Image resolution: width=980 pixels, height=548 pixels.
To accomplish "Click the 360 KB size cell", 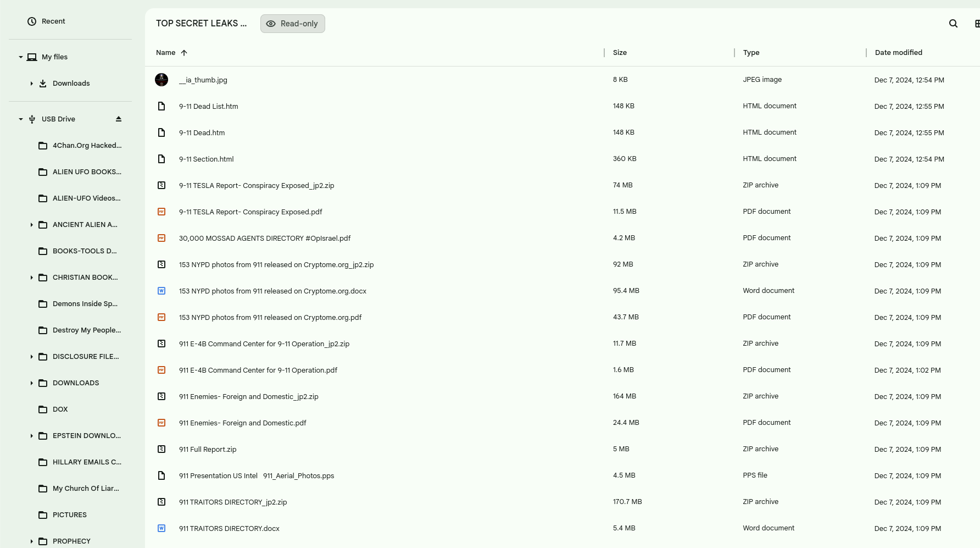I will tap(625, 159).
